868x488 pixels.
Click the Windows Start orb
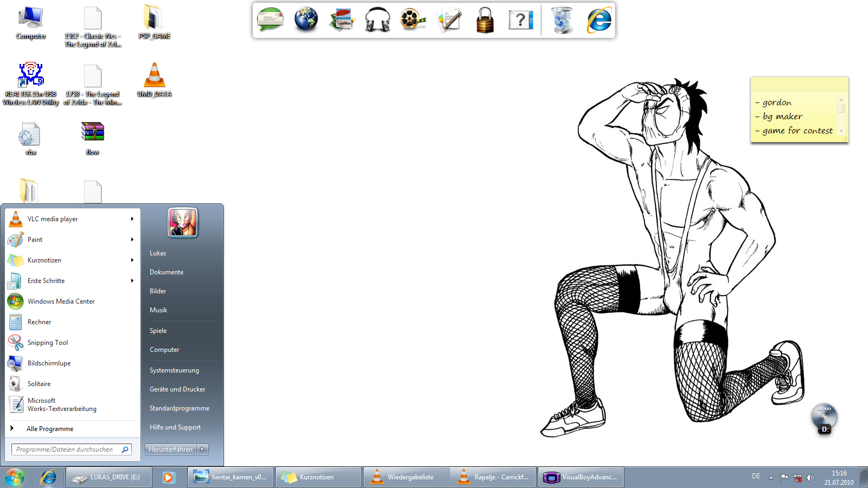point(15,477)
